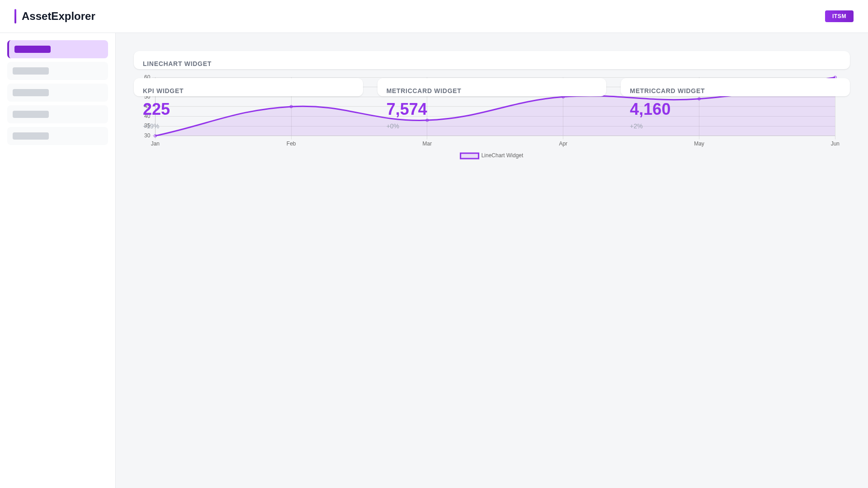This screenshot has width=868, height=488.
Task: Select the KPI value 225
Action: 156,109
